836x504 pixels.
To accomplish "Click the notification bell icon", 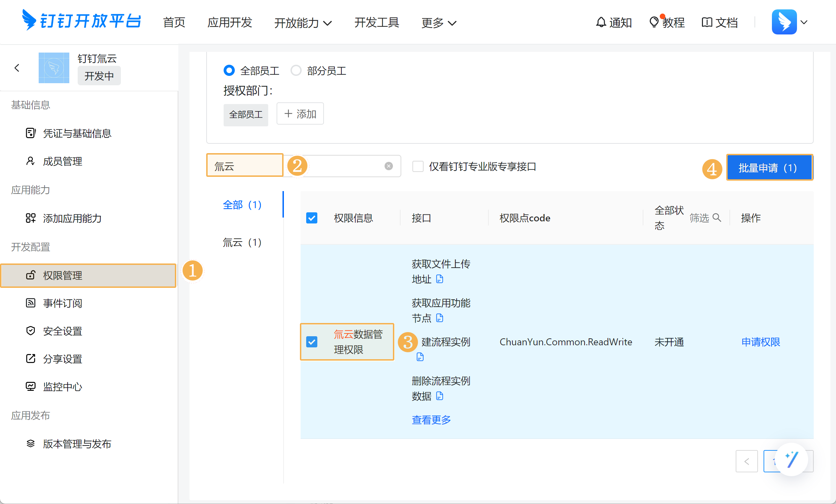I will pos(601,22).
